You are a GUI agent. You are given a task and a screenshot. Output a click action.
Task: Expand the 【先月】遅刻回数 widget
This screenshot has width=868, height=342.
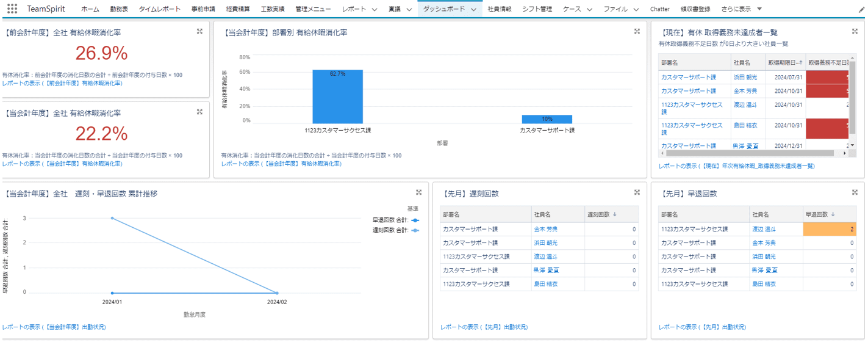637,192
